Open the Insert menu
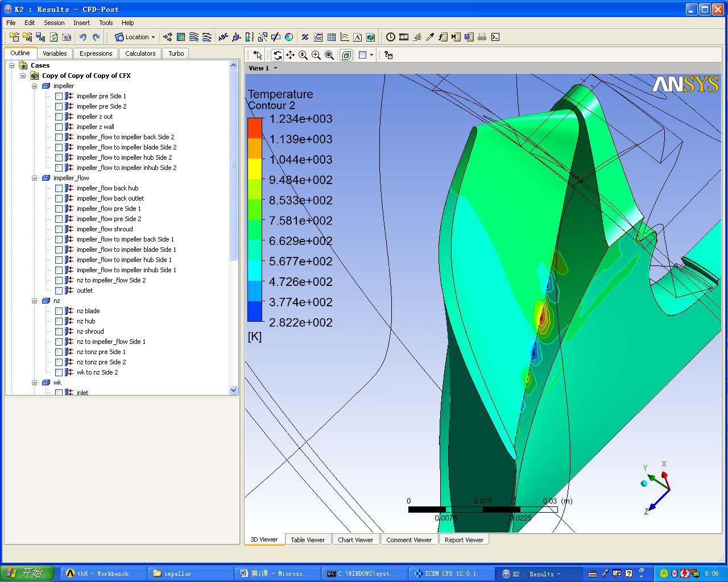Viewport: 728px width, 582px height. pyautogui.click(x=81, y=23)
